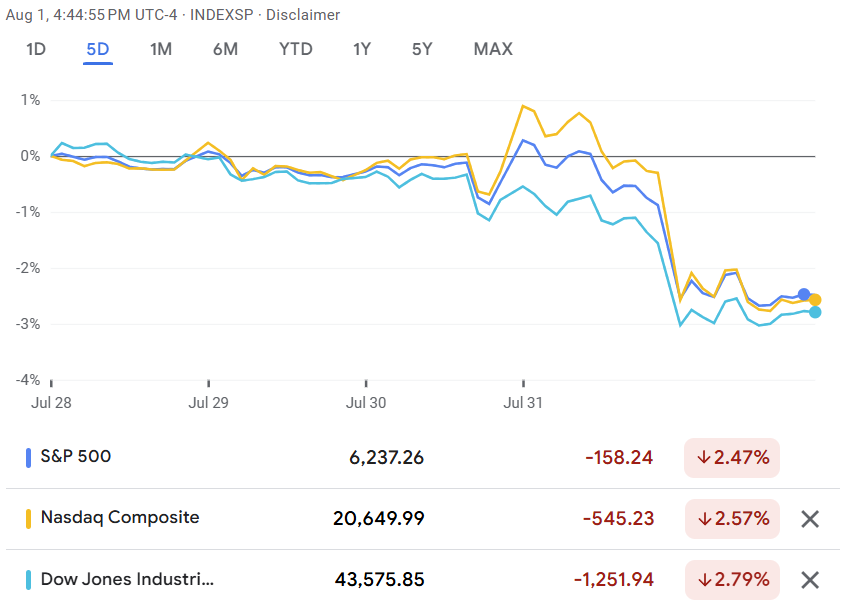Remove Dow Jones comparison with X icon
This screenshot has width=855, height=610.
pos(810,580)
